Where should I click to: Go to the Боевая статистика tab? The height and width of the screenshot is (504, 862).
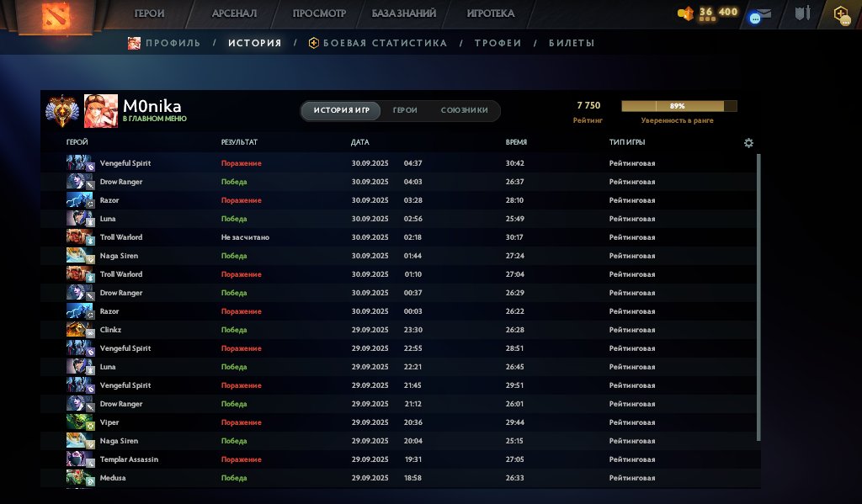click(x=385, y=43)
